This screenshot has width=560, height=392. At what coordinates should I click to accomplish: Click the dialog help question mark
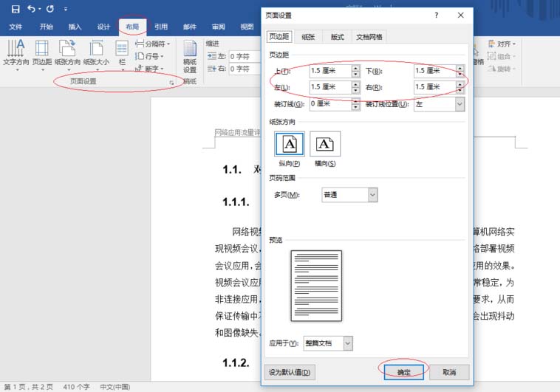(436, 15)
